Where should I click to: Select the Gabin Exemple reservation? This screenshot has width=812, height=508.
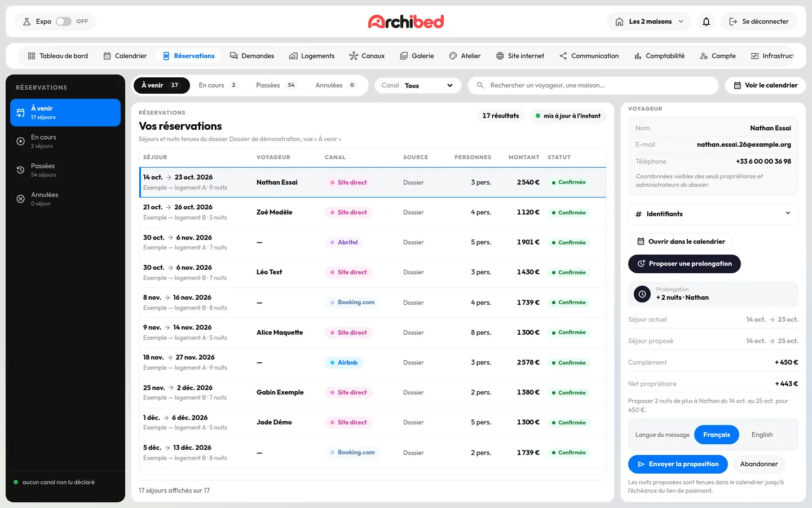[x=373, y=392]
